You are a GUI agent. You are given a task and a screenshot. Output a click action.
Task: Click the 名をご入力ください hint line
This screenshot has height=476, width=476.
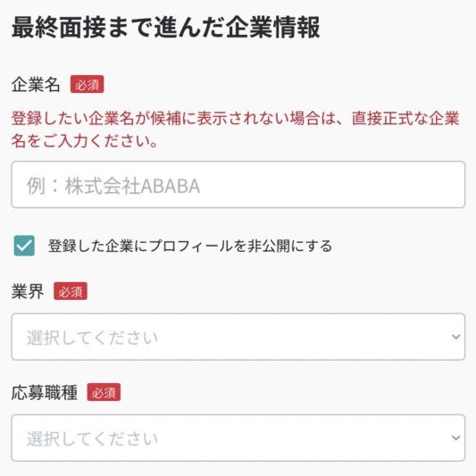point(84,141)
